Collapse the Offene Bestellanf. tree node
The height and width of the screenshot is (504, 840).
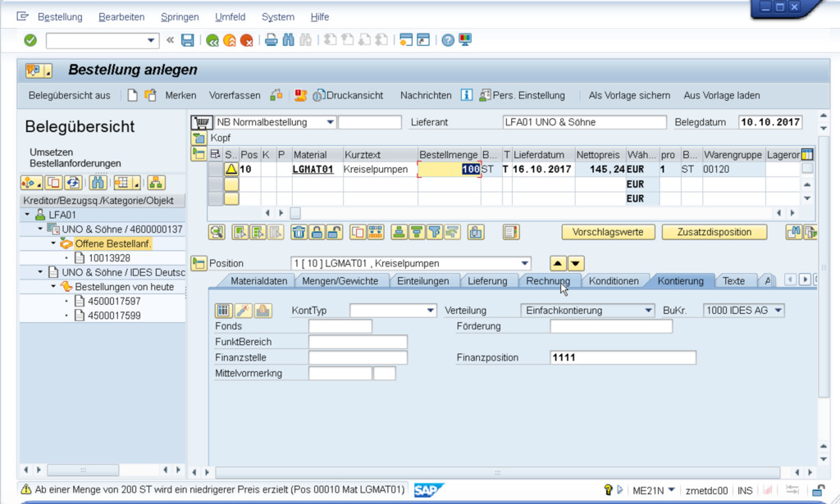54,243
